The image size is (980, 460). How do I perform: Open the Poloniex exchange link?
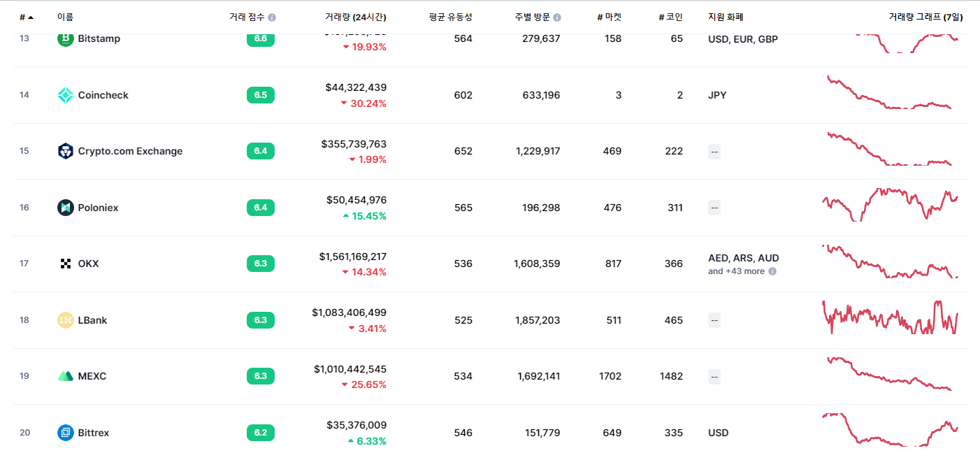tap(98, 208)
